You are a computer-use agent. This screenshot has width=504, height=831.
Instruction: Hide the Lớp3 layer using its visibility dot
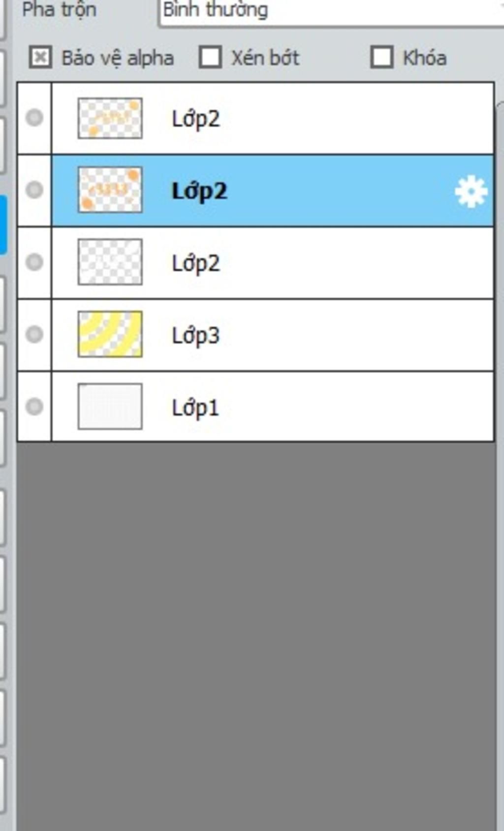click(34, 334)
